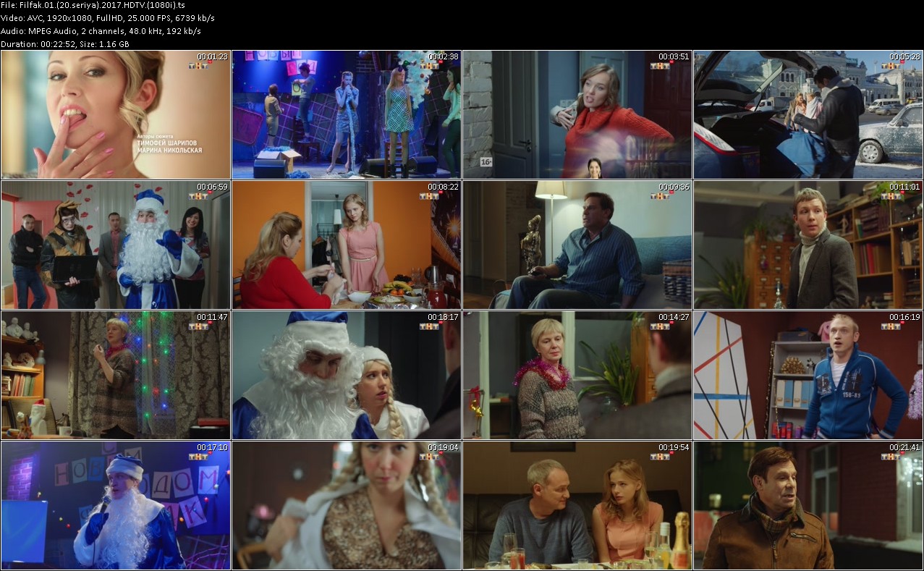
Task: Open the 00:08:22 kitchen scene thumbnail
Action: click(x=346, y=245)
